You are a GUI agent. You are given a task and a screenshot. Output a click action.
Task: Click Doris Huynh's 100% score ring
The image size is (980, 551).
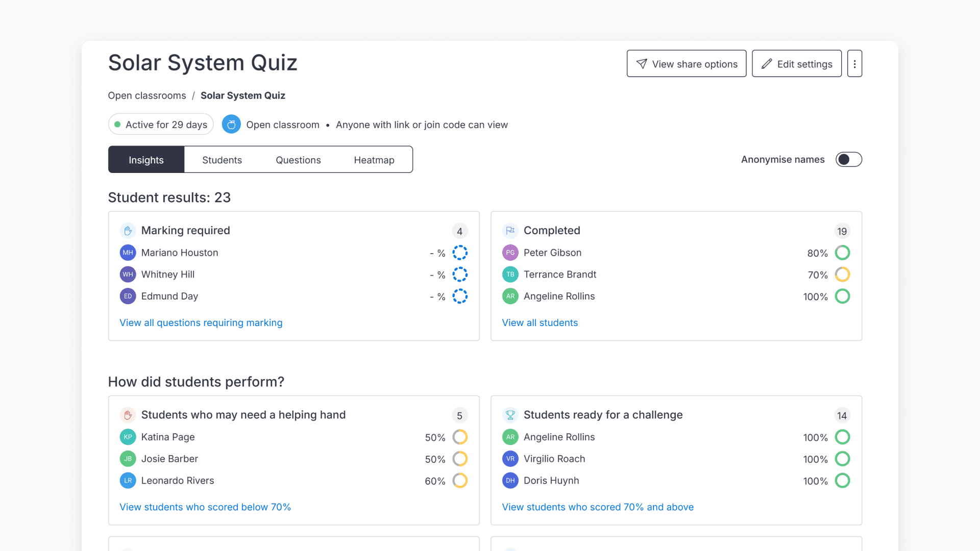(x=842, y=481)
